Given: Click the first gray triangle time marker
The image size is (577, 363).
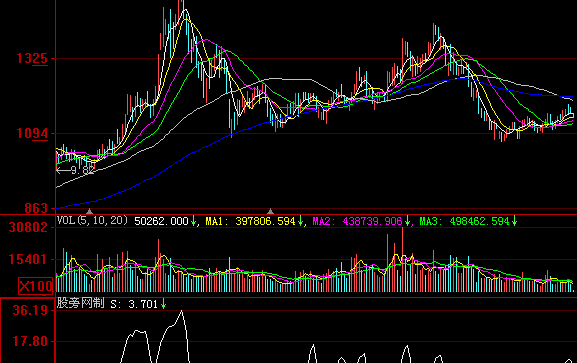Looking at the screenshot, I should (x=89, y=211).
